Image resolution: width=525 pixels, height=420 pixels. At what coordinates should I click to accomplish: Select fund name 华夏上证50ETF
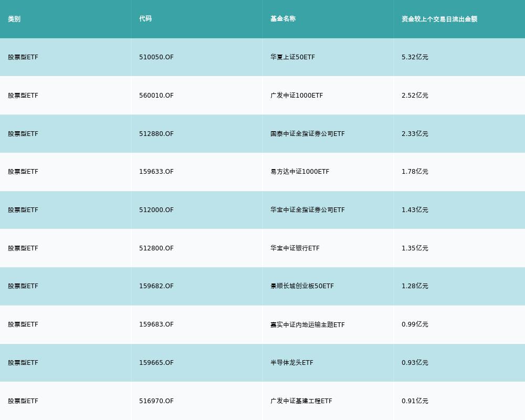(292, 57)
